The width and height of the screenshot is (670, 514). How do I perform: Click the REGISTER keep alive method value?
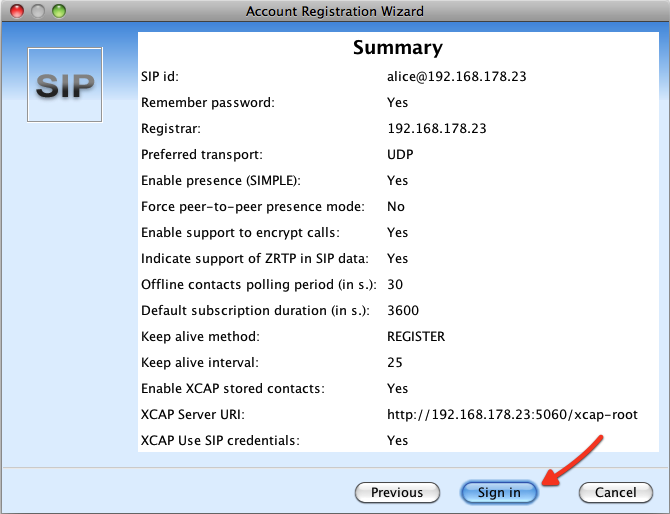point(416,336)
